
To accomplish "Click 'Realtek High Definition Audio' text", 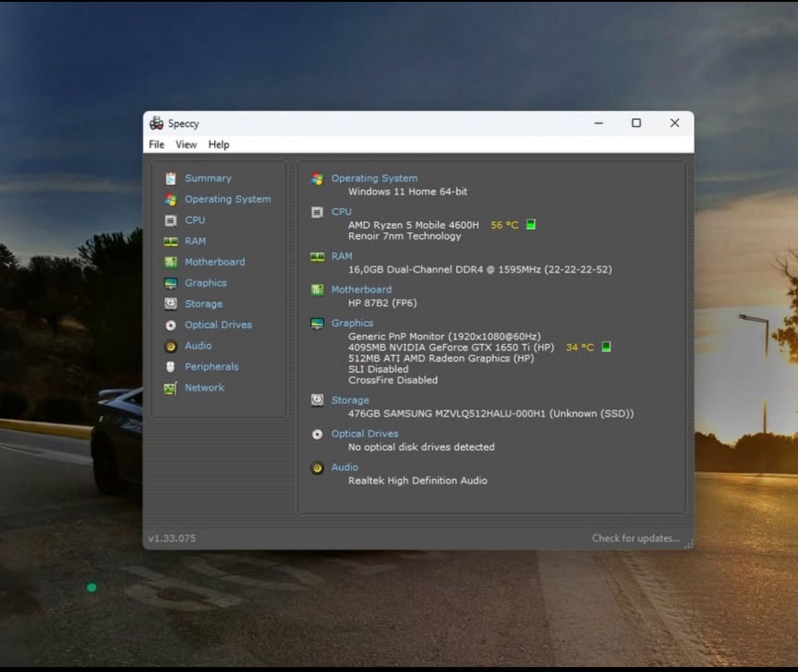I will (417, 480).
